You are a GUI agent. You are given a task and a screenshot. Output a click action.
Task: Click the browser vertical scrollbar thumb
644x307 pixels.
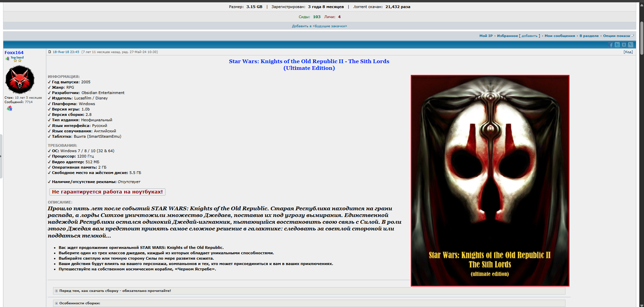tap(642, 38)
